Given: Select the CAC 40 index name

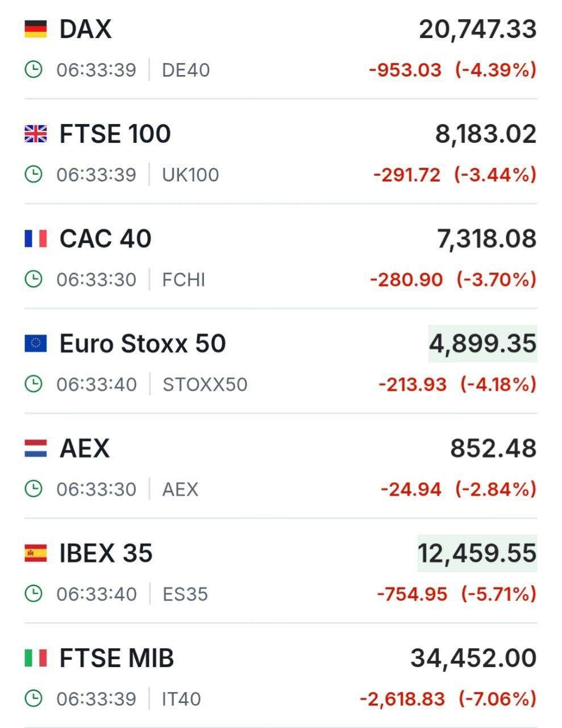Looking at the screenshot, I should [x=105, y=239].
